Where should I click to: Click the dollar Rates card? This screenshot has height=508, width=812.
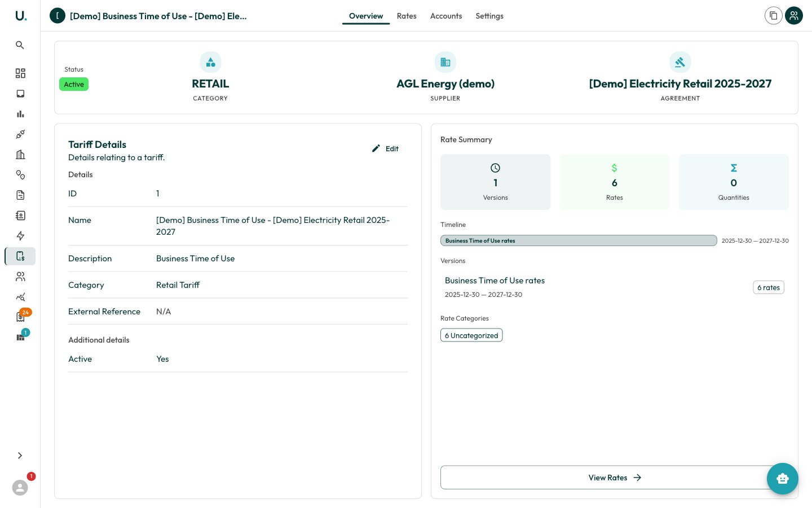coord(615,182)
